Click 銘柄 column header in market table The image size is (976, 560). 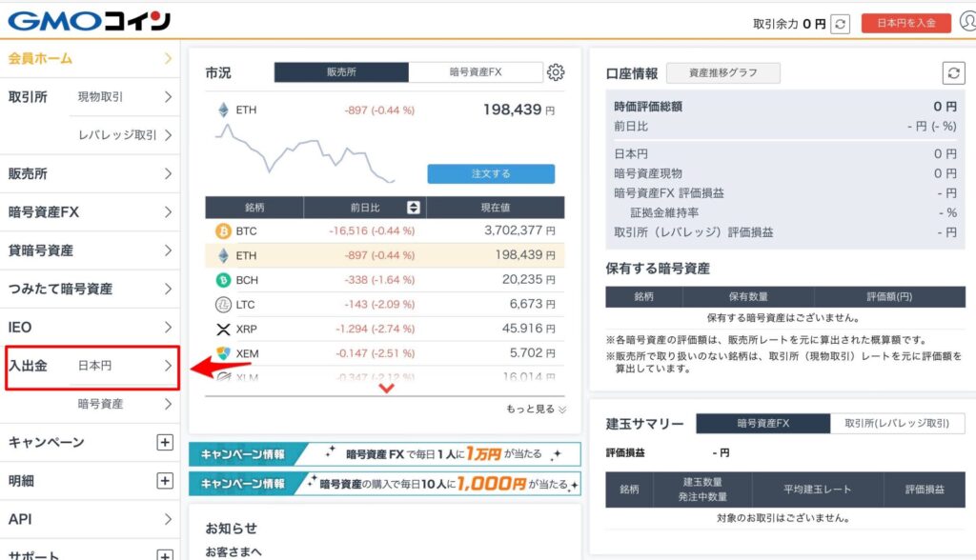click(x=254, y=208)
